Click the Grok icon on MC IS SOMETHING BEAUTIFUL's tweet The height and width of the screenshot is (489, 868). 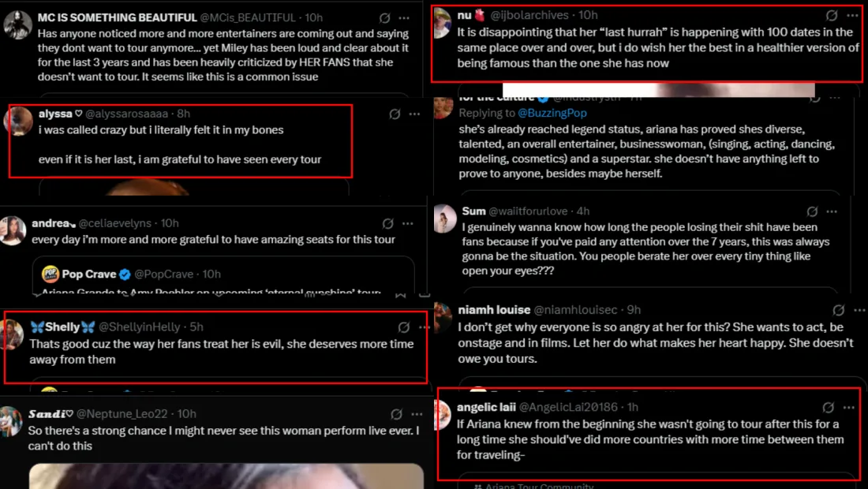coord(384,17)
